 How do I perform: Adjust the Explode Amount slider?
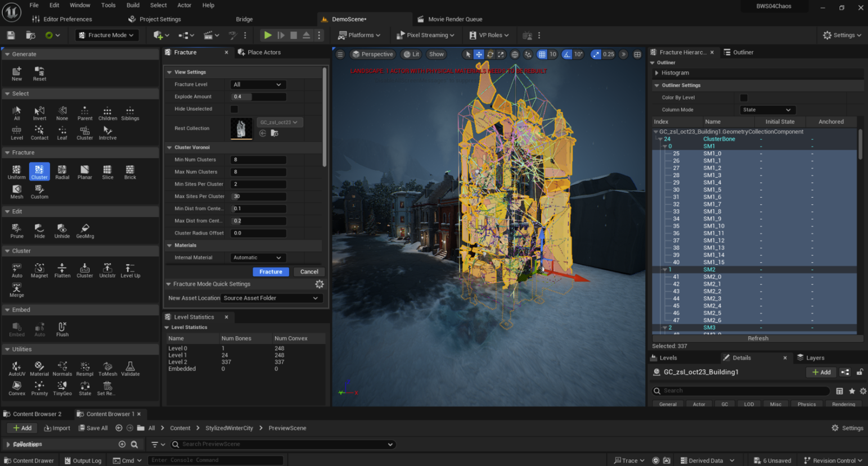click(258, 97)
